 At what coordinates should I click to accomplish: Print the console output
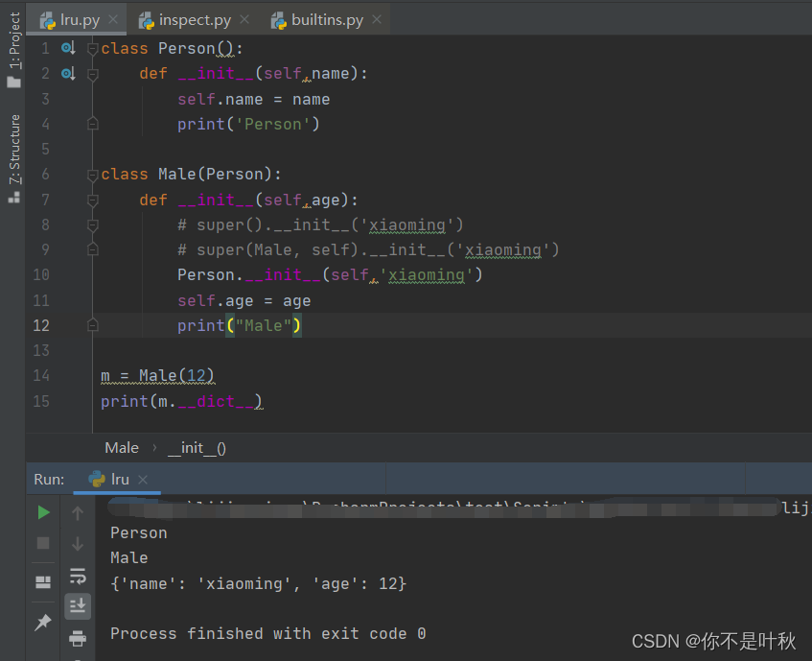point(78,638)
